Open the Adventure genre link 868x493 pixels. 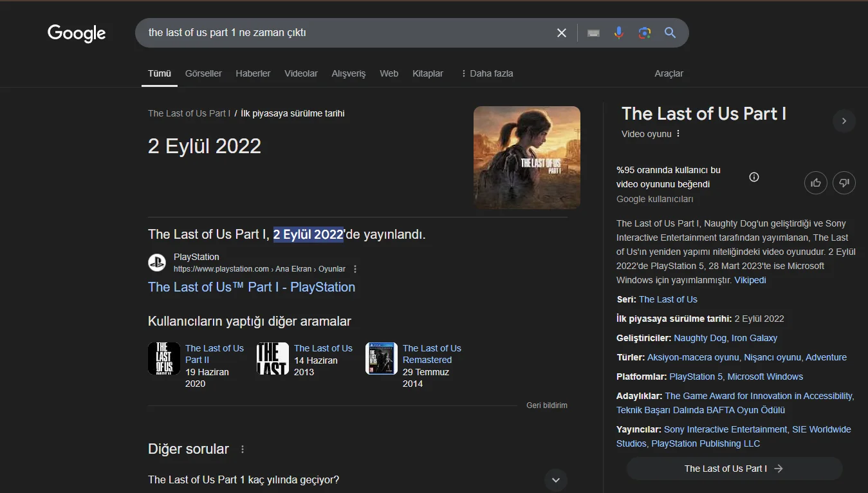(826, 357)
